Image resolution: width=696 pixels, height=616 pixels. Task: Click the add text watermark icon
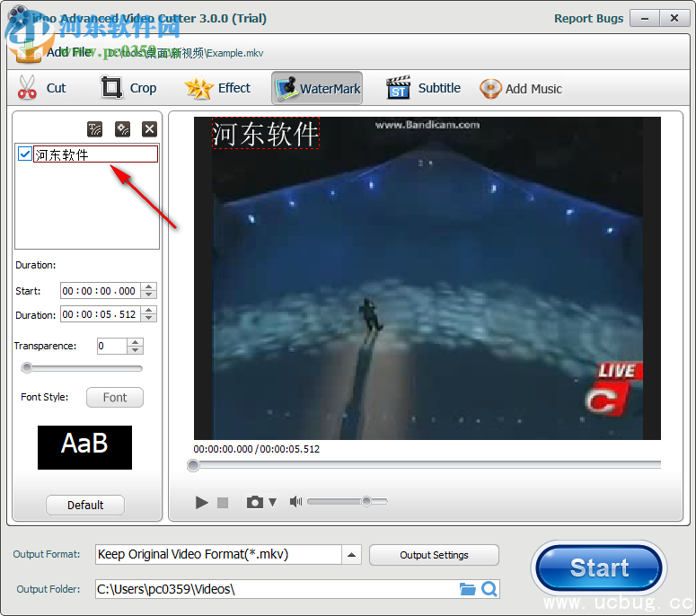pyautogui.click(x=94, y=129)
